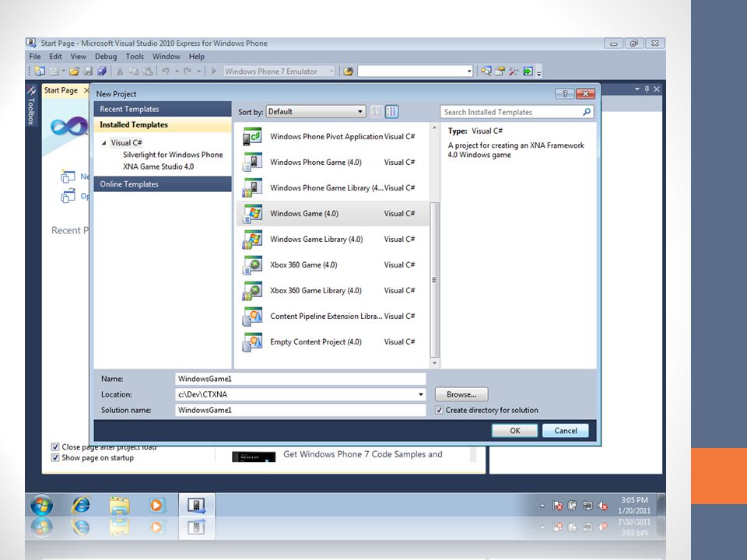
Task: Toggle Show page on startup checkbox
Action: pos(55,457)
